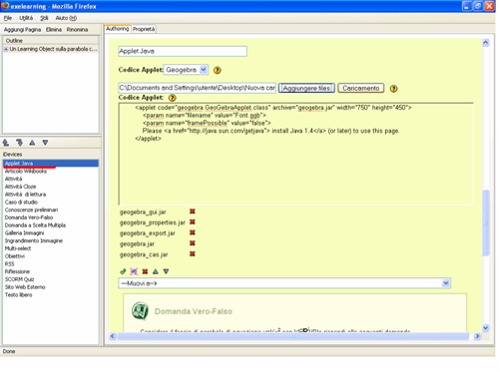500x372 pixels.
Task: Click Firefox icon in title bar
Action: (5, 6)
